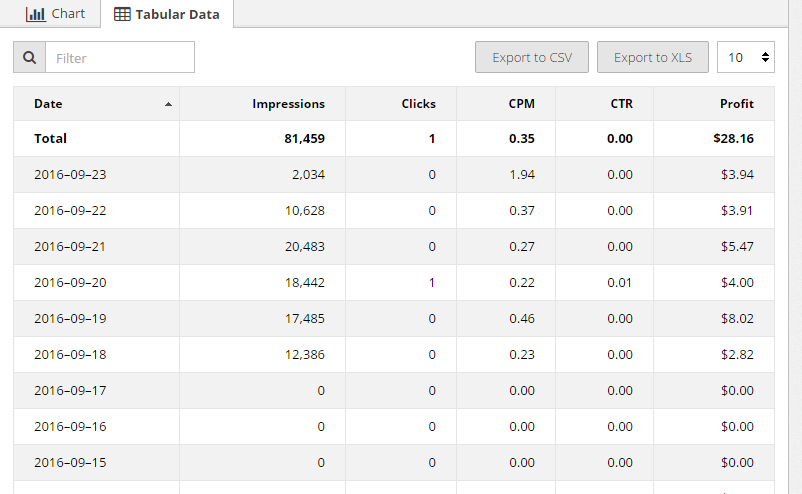Click the Date column header
802x494 pixels.
(x=48, y=104)
